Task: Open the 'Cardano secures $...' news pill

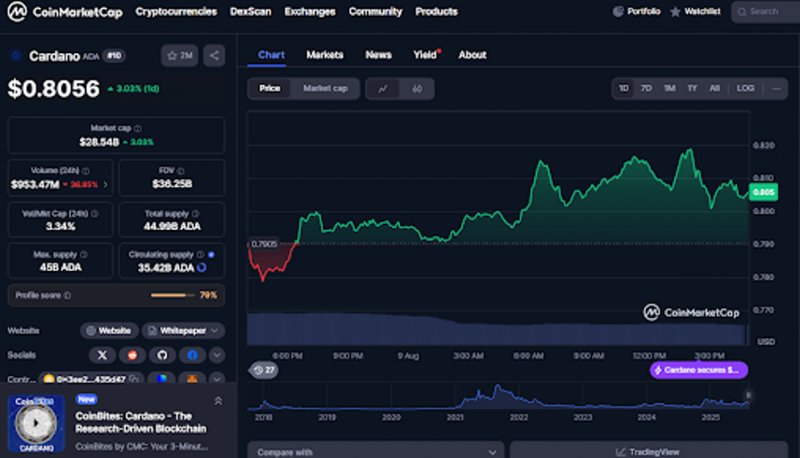Action: coord(698,370)
